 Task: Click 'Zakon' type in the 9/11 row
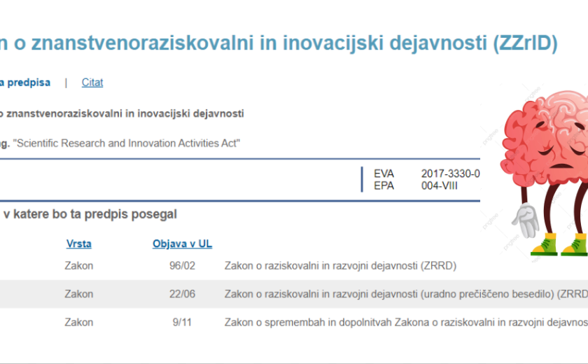click(x=79, y=323)
